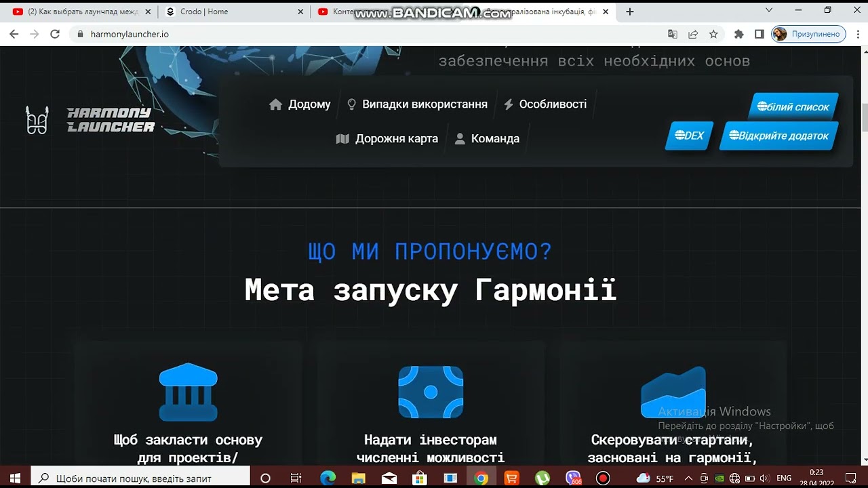Open the Команда menu item
Viewport: 868px width, 488px height.
tap(487, 138)
